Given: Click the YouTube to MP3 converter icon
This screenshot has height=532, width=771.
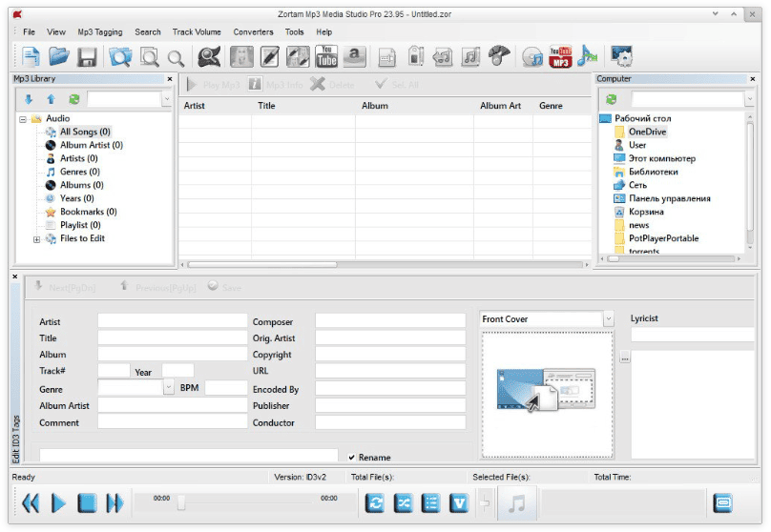Looking at the screenshot, I should click(560, 56).
